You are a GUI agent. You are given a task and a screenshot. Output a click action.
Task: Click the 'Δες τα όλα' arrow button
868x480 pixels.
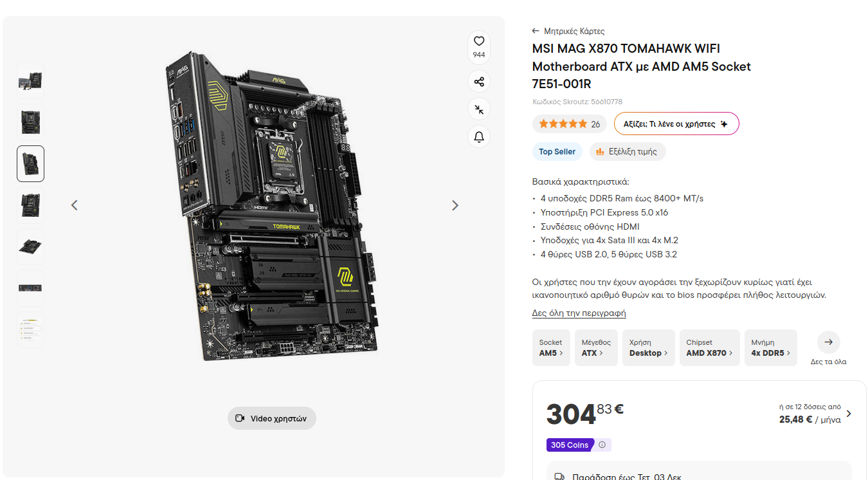coord(829,342)
